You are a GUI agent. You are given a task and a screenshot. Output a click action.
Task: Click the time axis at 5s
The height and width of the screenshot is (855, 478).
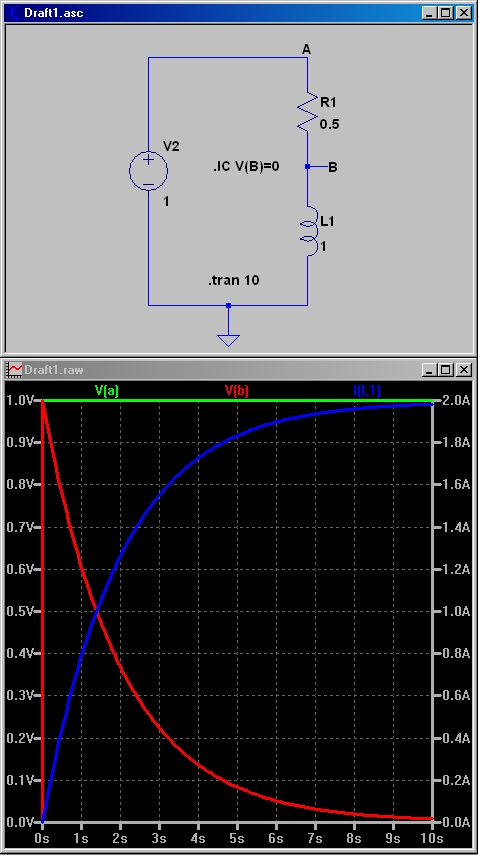click(237, 837)
